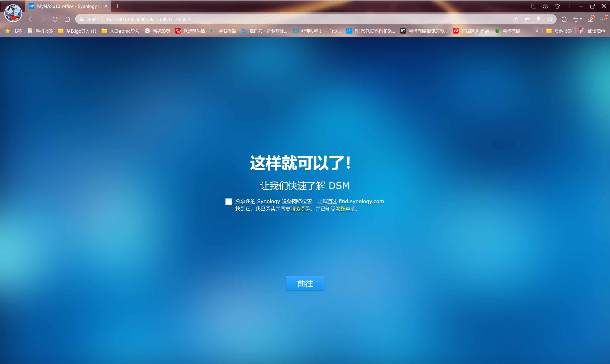Image resolution: width=610 pixels, height=364 pixels.
Task: Bookmark this page with the star icon
Action: coord(550,19)
